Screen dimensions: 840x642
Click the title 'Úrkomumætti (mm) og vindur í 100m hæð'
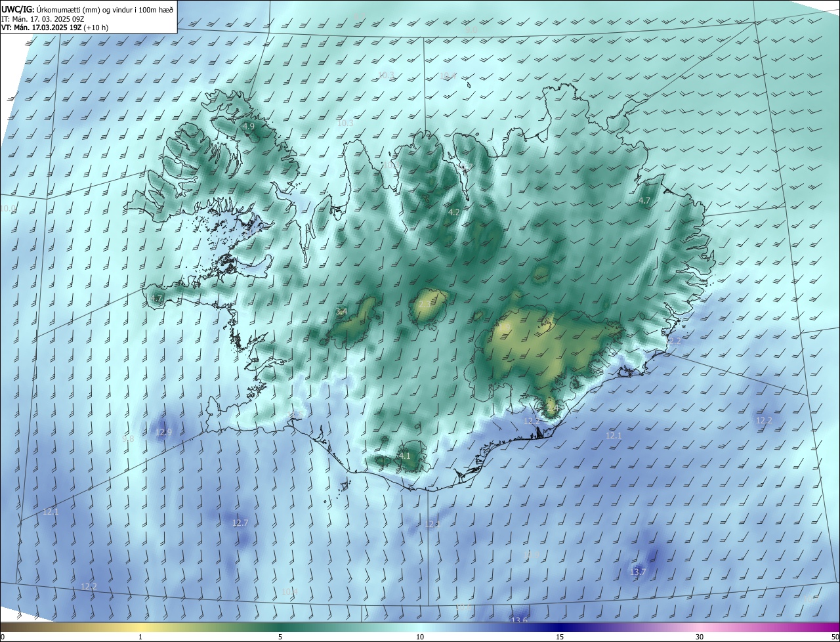coord(104,9)
